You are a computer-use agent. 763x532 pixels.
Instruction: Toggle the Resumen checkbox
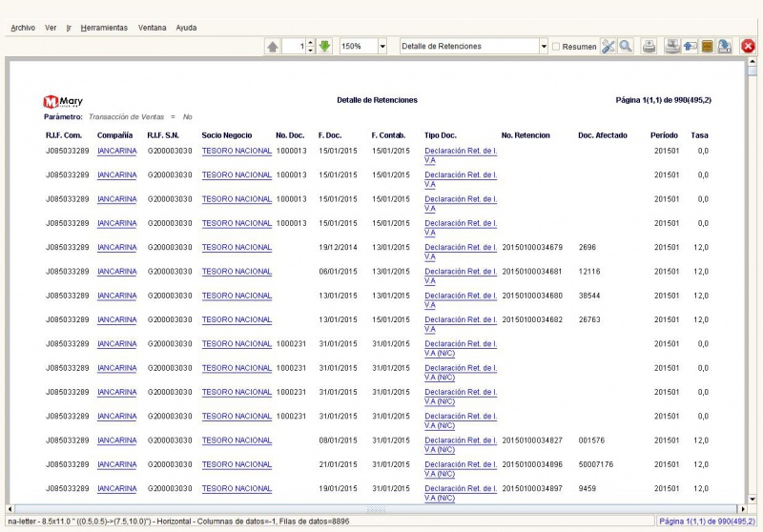pyautogui.click(x=556, y=46)
